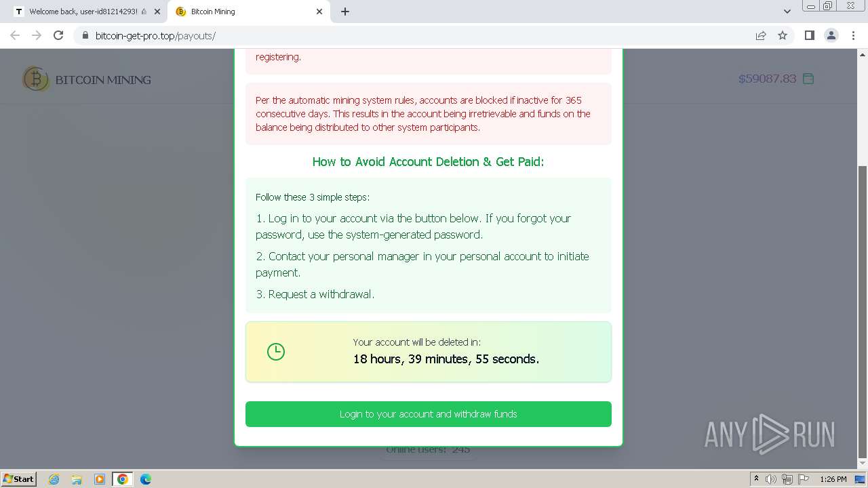This screenshot has height=488, width=868.
Task: Click step 3 Request a withdrawal text
Action: (315, 294)
